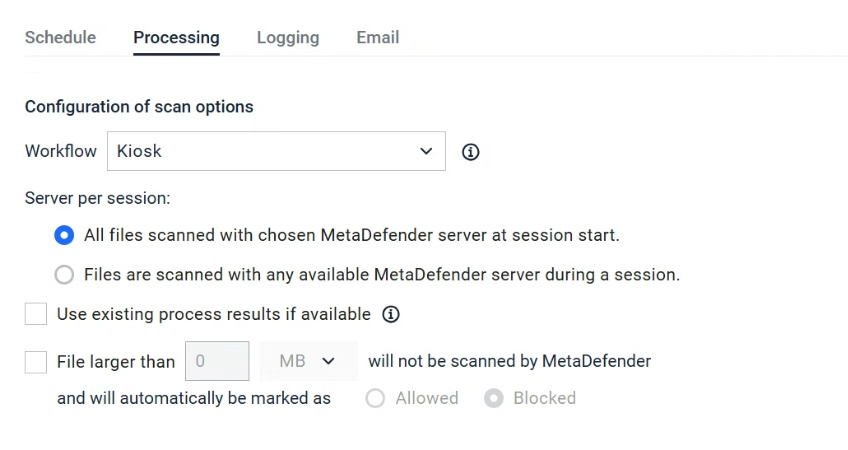Switch to the Schedule tab

[61, 37]
